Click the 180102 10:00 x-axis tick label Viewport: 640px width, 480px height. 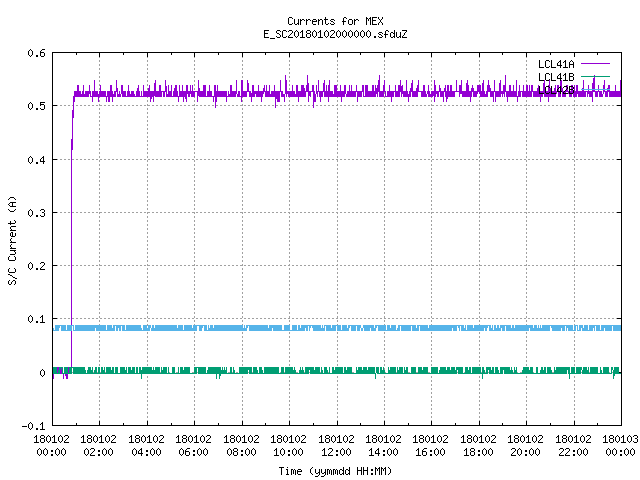click(289, 446)
